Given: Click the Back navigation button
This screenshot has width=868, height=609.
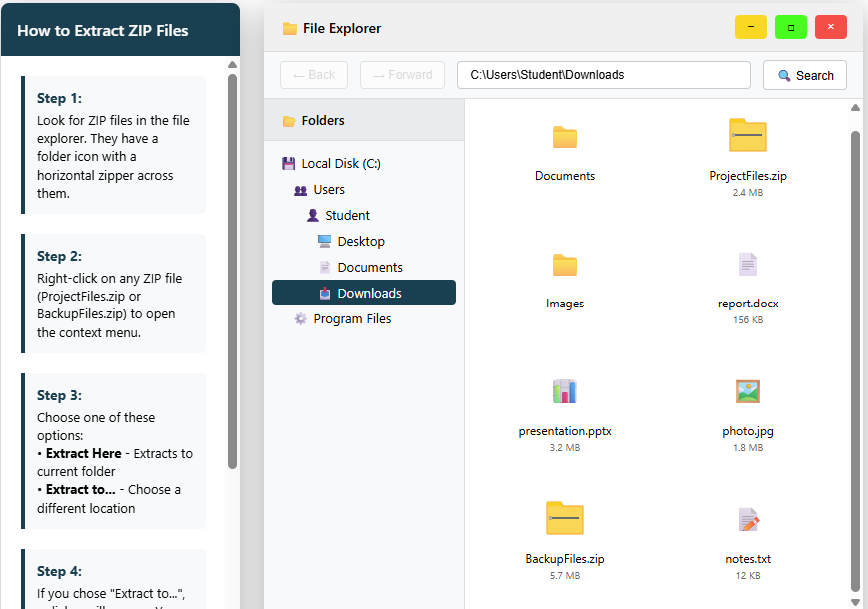Looking at the screenshot, I should click(x=314, y=75).
